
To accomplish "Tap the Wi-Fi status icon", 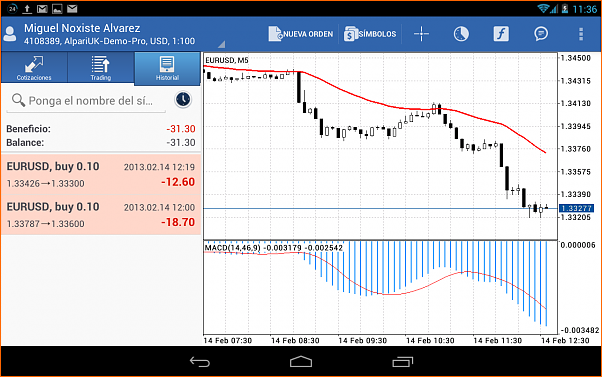I will [542, 8].
